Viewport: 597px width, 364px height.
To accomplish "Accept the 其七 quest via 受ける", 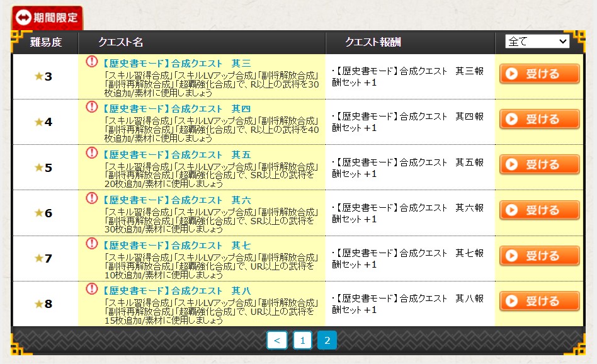I will pos(539,256).
